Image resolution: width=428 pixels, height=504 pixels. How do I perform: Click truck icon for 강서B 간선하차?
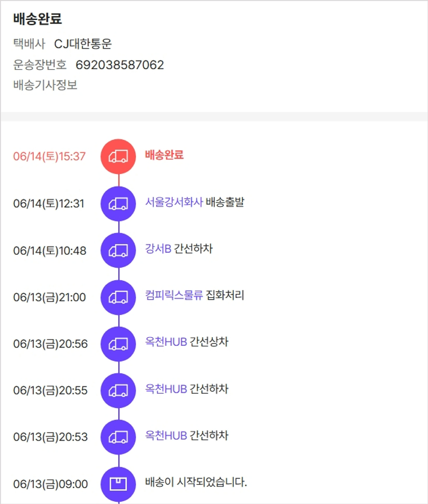point(118,250)
